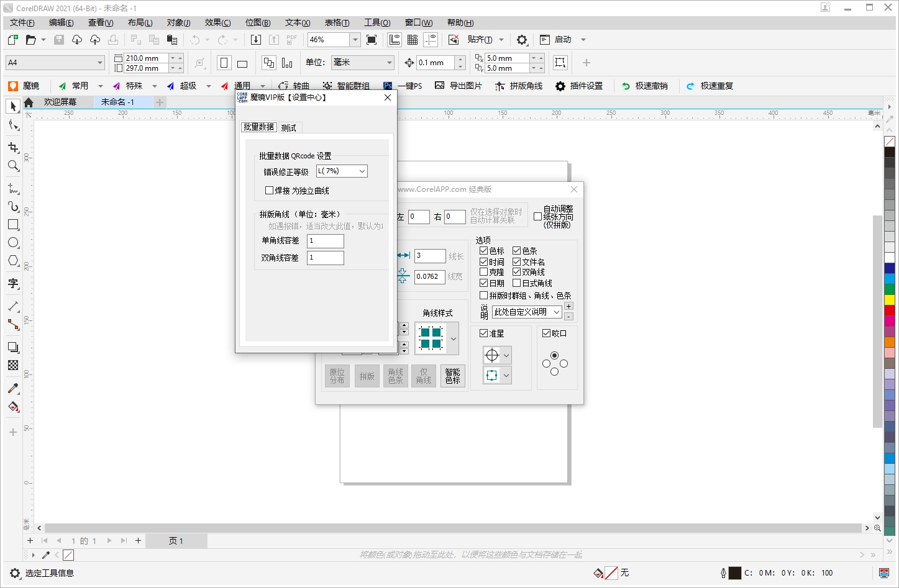Uncheck the 时间 option

483,261
